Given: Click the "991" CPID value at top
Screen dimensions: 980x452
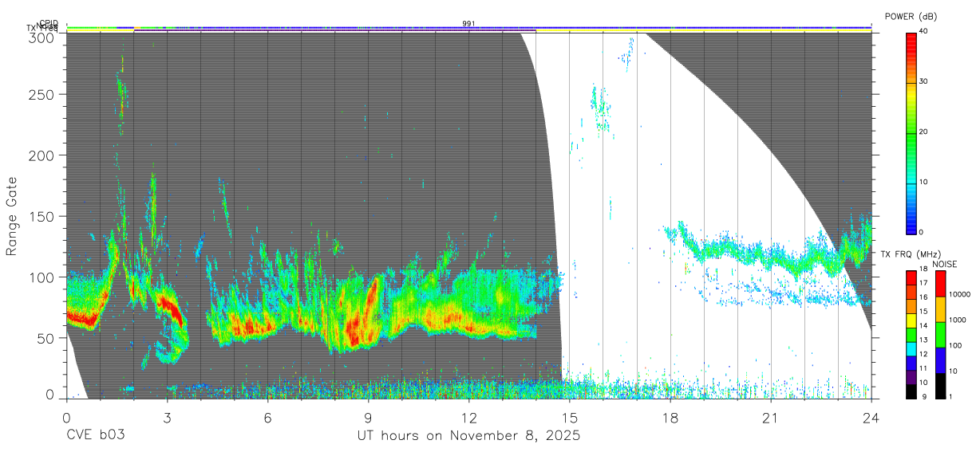Looking at the screenshot, I should pyautogui.click(x=468, y=23).
